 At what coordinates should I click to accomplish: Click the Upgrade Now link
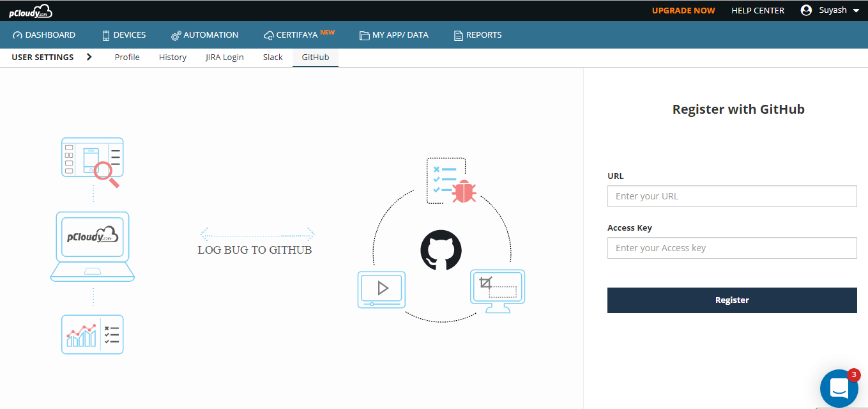pos(683,11)
